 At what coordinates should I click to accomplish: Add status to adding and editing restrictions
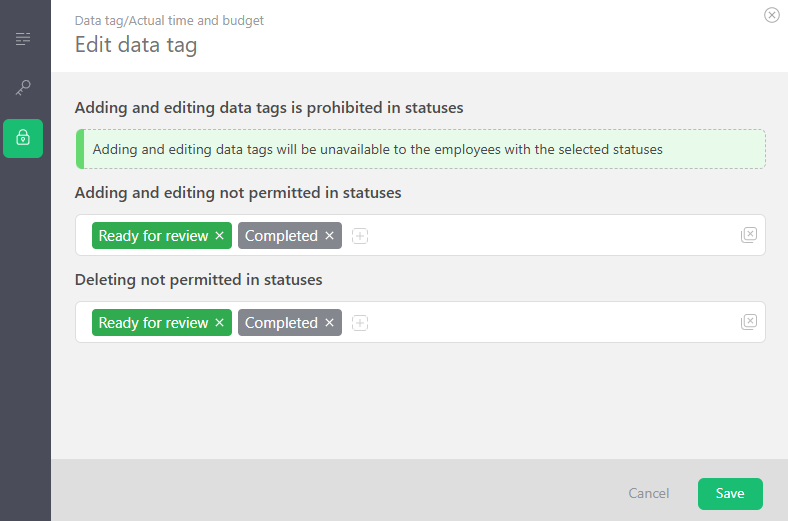[x=360, y=236]
